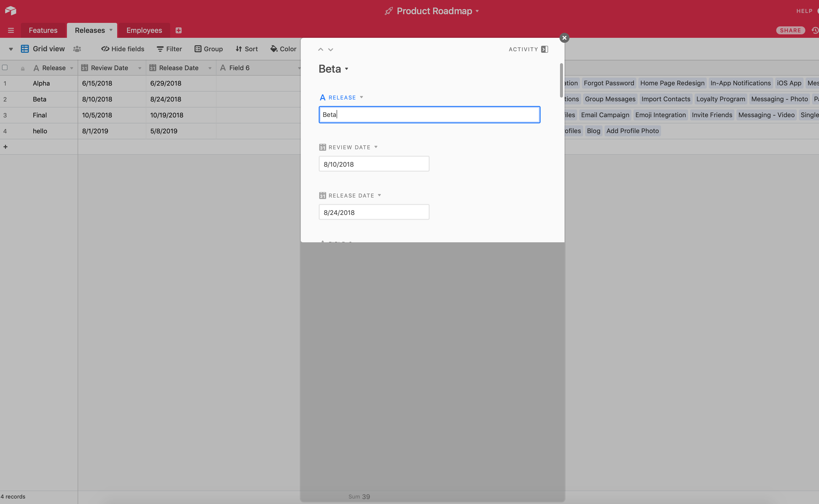The image size is (819, 504).
Task: Open the Color toolbar option
Action: tap(283, 49)
